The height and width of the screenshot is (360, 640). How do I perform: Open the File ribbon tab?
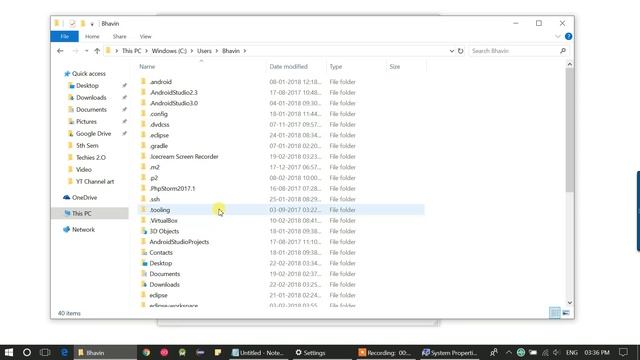[x=64, y=36]
